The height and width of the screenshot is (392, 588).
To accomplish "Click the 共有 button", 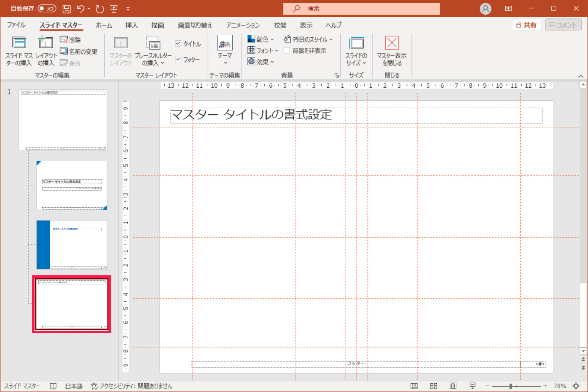I will pyautogui.click(x=527, y=25).
